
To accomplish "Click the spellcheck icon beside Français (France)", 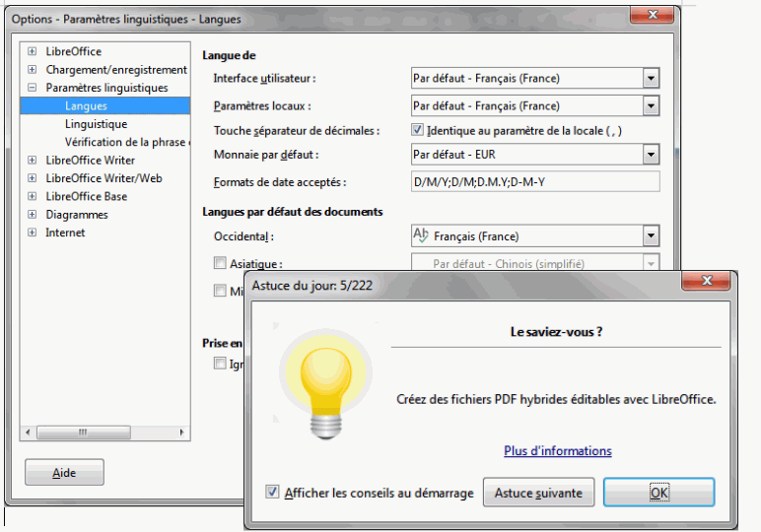I will click(420, 235).
